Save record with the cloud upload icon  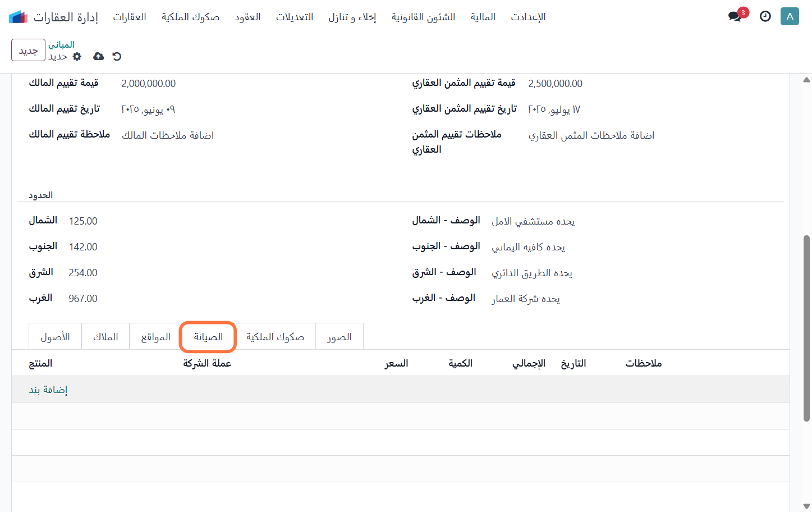coord(99,56)
